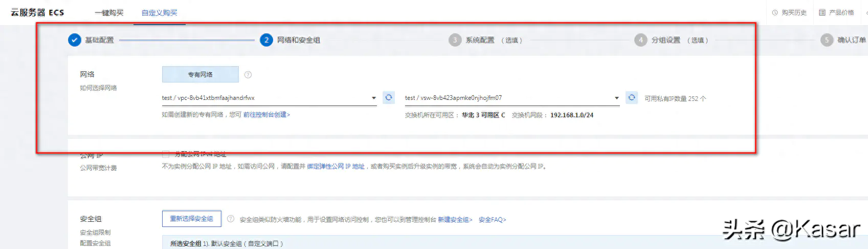
Task: Switch to 一键购买 tab
Action: pyautogui.click(x=109, y=13)
